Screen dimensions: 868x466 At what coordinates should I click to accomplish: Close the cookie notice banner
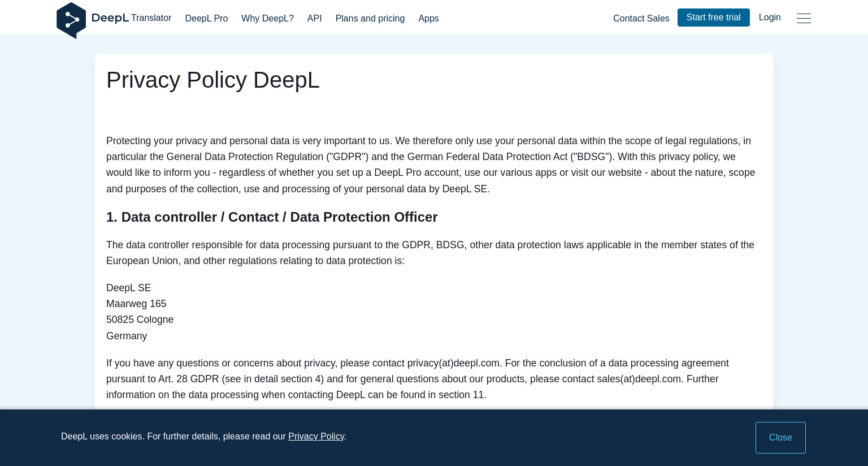click(x=780, y=438)
